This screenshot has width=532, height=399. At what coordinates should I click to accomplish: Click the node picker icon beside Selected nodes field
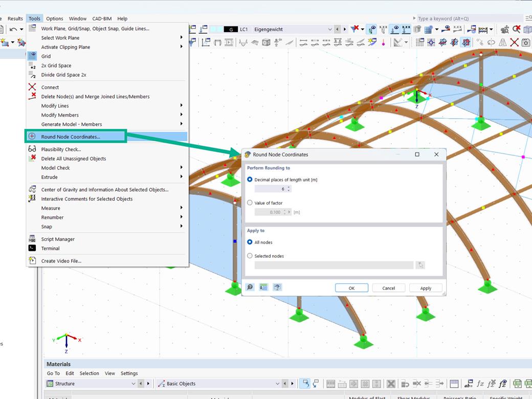pyautogui.click(x=420, y=264)
